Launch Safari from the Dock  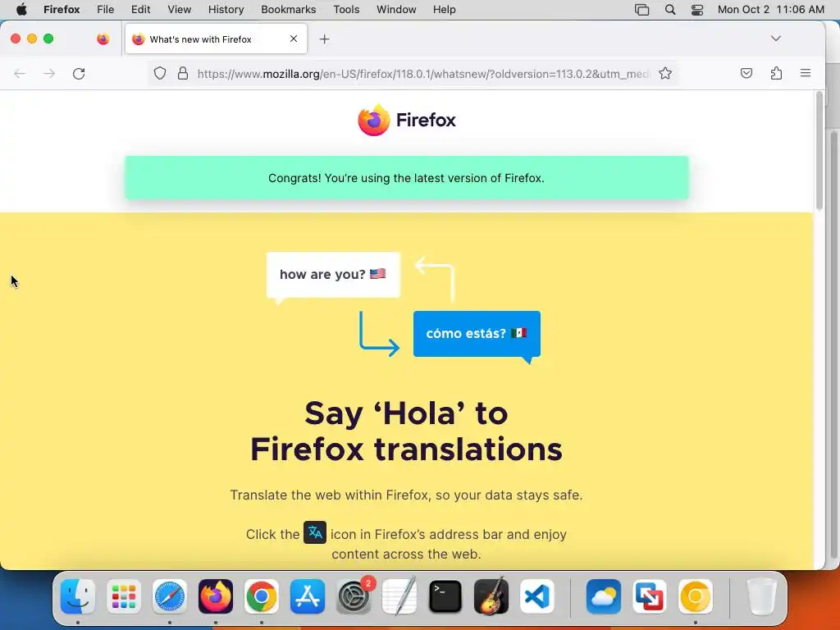point(170,596)
